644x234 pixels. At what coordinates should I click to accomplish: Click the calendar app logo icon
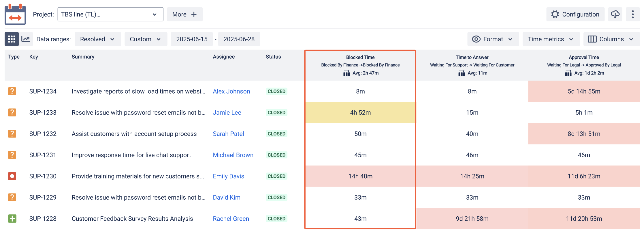click(x=15, y=14)
